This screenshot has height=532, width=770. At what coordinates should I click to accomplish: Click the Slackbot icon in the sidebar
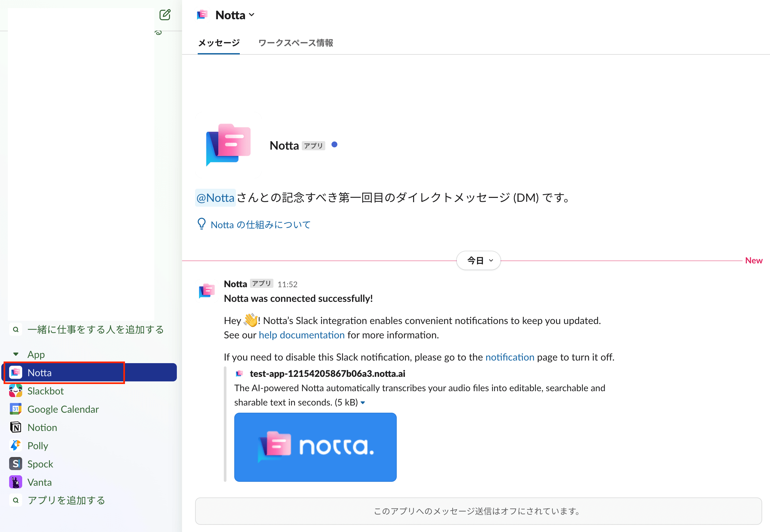pyautogui.click(x=16, y=391)
